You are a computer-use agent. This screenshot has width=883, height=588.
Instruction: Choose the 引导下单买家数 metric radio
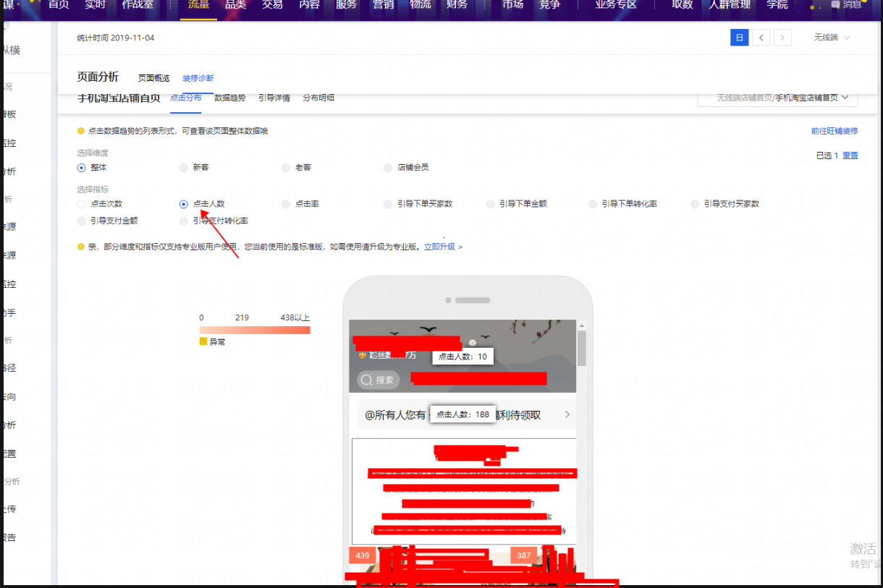coord(389,204)
